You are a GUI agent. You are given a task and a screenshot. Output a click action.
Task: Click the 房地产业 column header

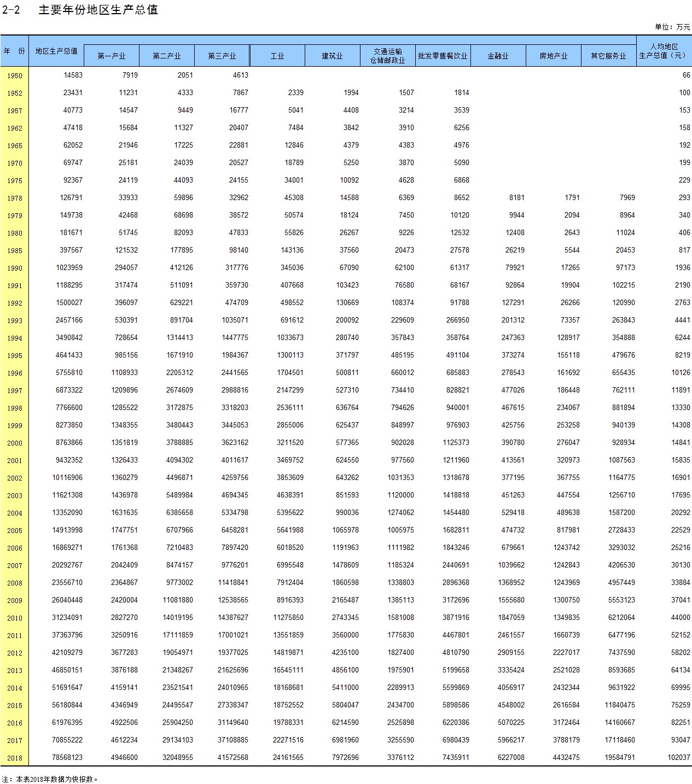point(554,56)
